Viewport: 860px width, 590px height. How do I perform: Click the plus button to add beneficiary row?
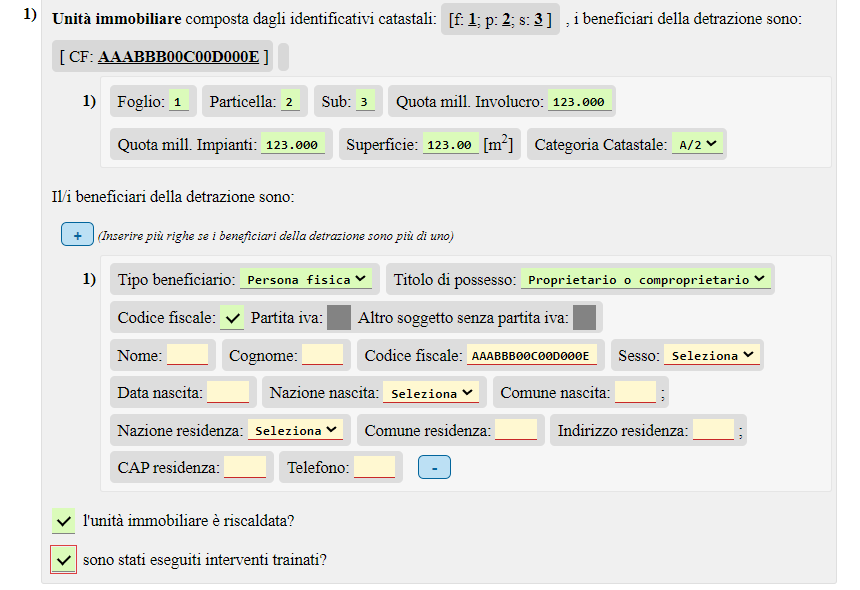[77, 235]
